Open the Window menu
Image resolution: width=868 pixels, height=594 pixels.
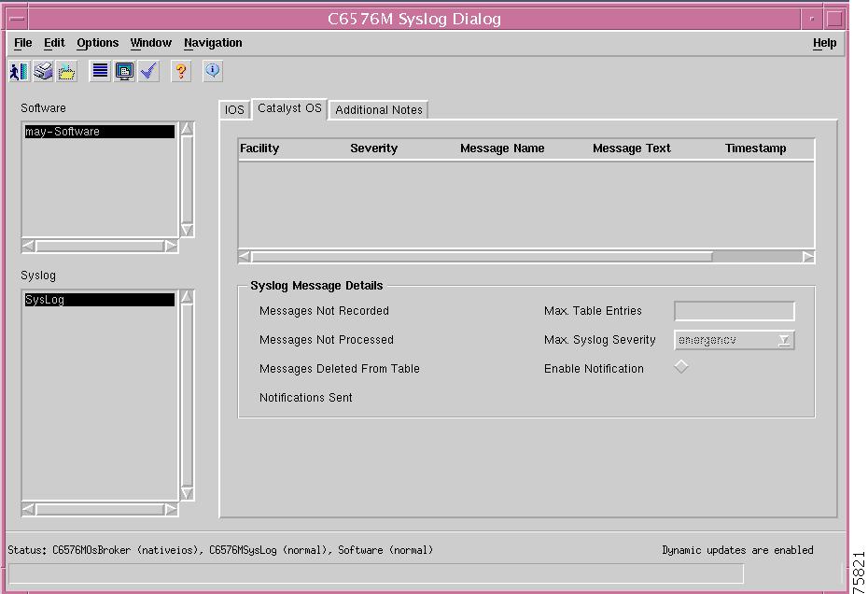[150, 43]
